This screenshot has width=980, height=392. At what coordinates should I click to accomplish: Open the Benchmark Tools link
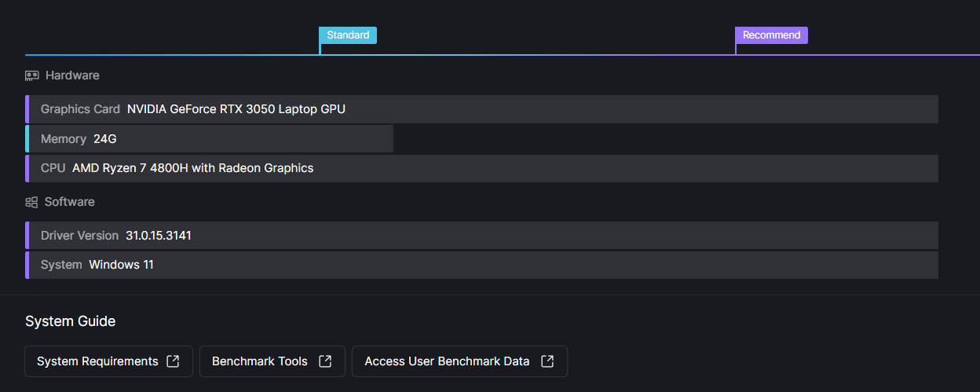pyautogui.click(x=260, y=361)
